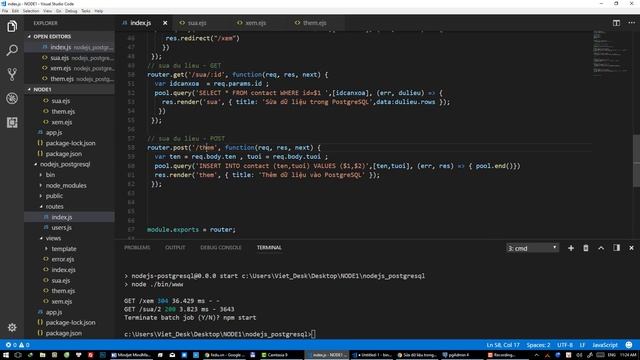Switch to the xem.ejs editor tab

coord(256,23)
